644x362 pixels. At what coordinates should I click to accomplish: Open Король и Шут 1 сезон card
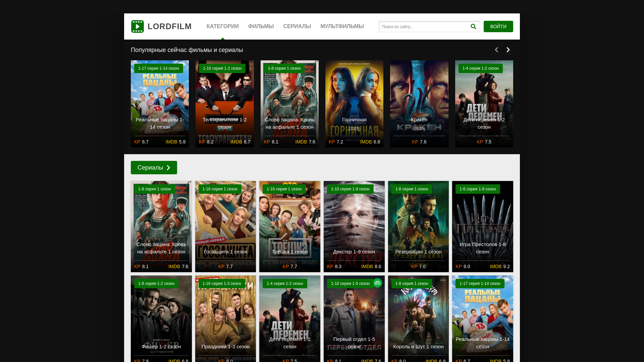(x=418, y=319)
